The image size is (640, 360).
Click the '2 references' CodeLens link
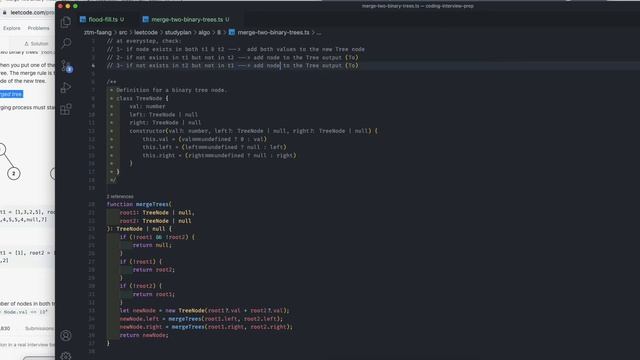pyautogui.click(x=120, y=197)
